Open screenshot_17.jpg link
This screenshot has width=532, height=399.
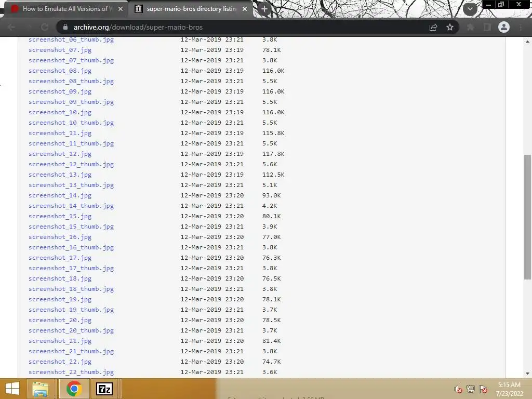[x=60, y=258]
